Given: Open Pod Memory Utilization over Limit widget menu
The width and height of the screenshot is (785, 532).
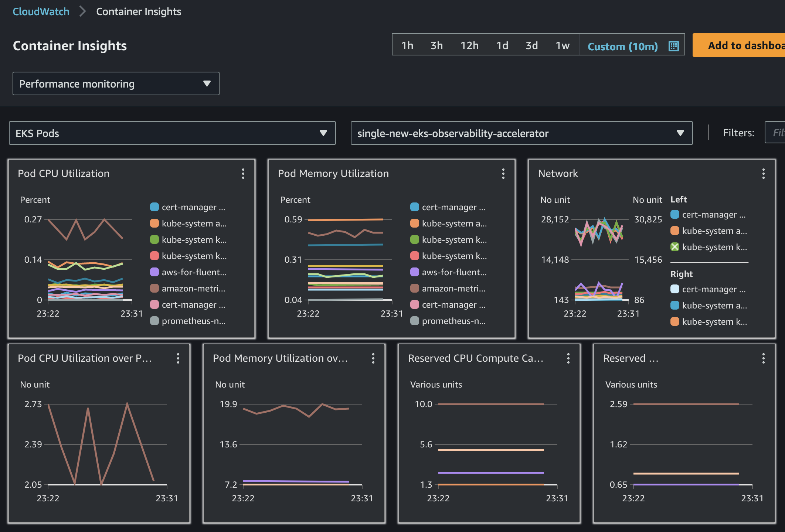Looking at the screenshot, I should (373, 358).
